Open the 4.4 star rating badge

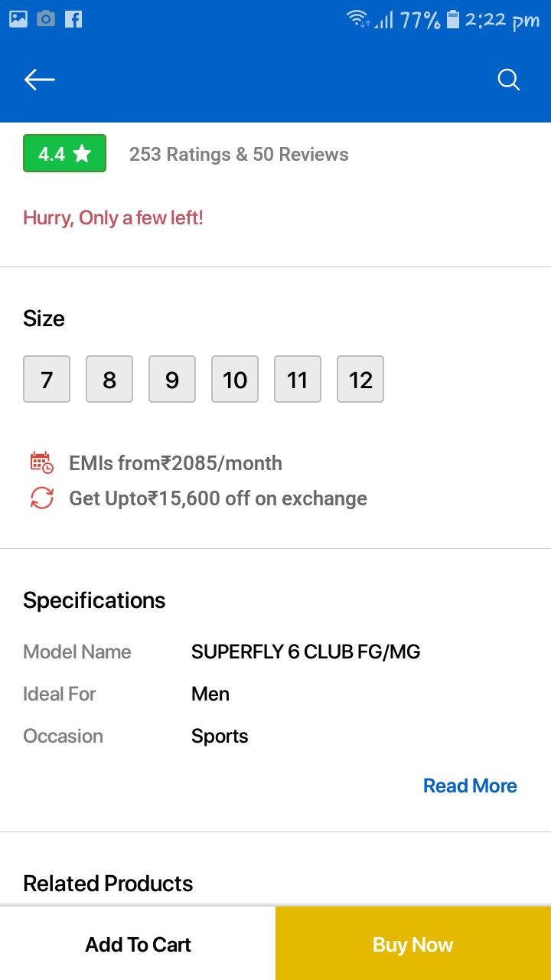[x=64, y=154]
